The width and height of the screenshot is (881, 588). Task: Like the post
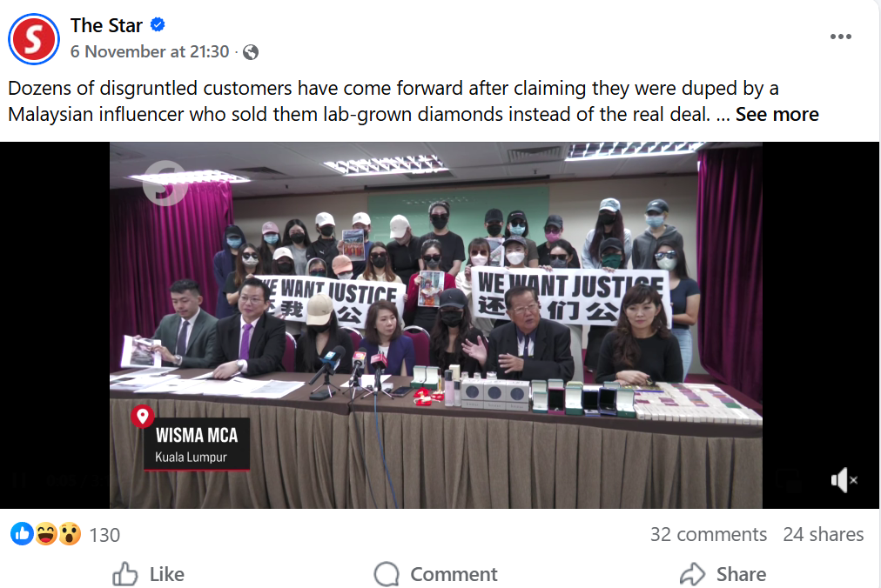click(148, 574)
